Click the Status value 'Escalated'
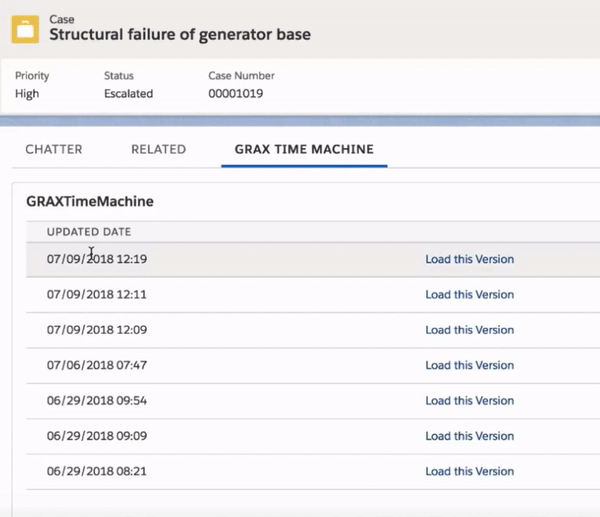 pos(129,93)
